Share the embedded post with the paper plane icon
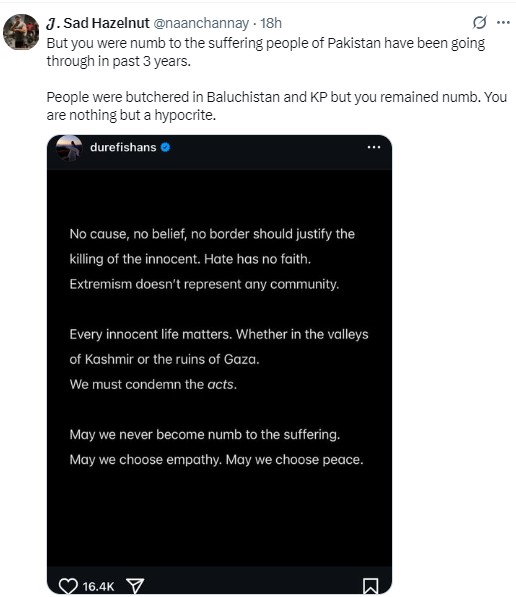 [x=135, y=586]
